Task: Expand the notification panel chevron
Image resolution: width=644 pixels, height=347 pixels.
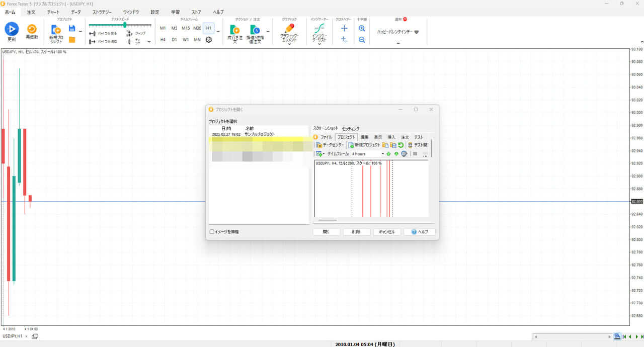Action: pos(398,43)
